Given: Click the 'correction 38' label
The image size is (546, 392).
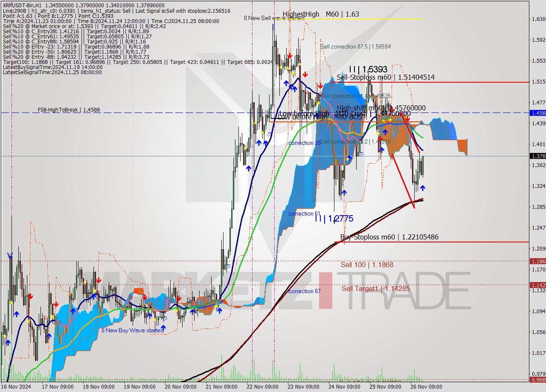Looking at the screenshot, I should point(304,143).
